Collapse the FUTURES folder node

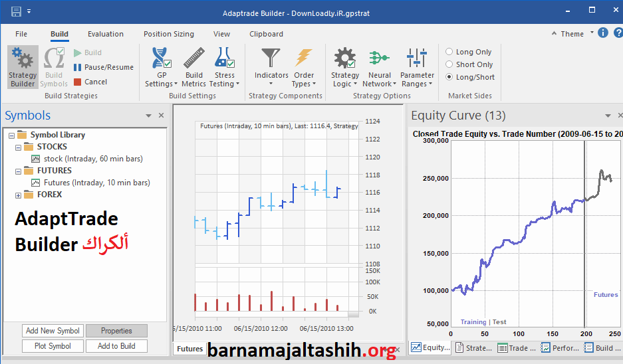pos(18,171)
